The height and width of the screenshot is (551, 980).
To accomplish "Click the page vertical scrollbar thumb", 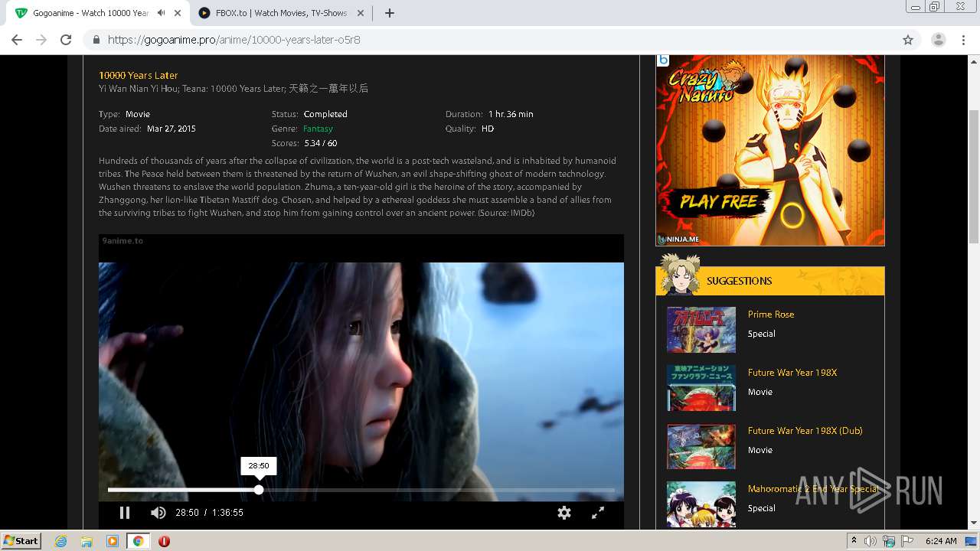I will click(974, 177).
